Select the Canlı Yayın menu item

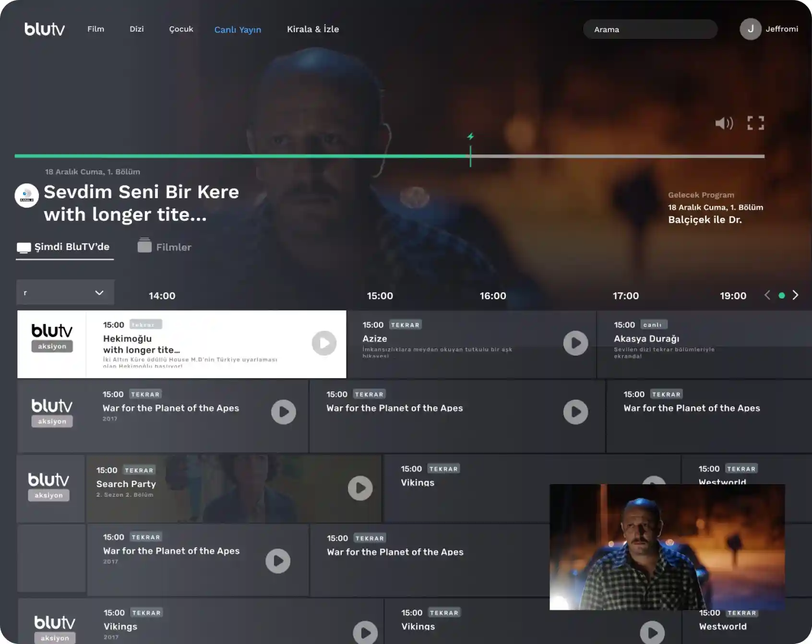[x=238, y=29]
